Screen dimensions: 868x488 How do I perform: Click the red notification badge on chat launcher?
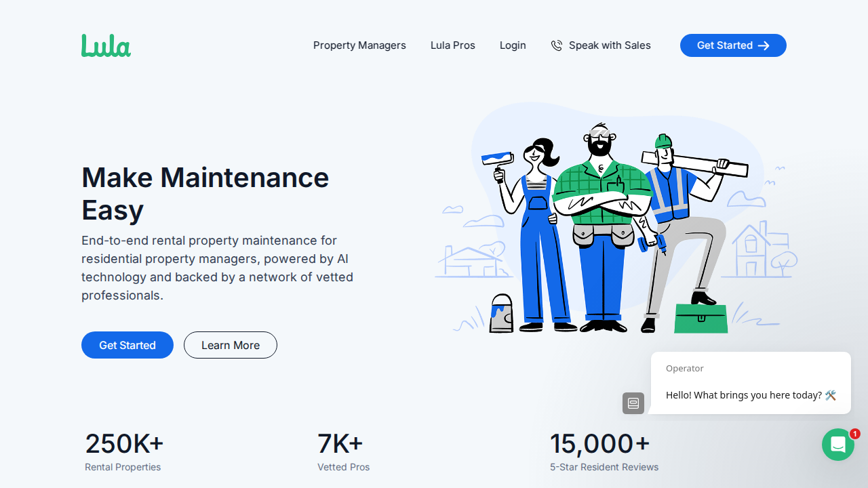854,434
